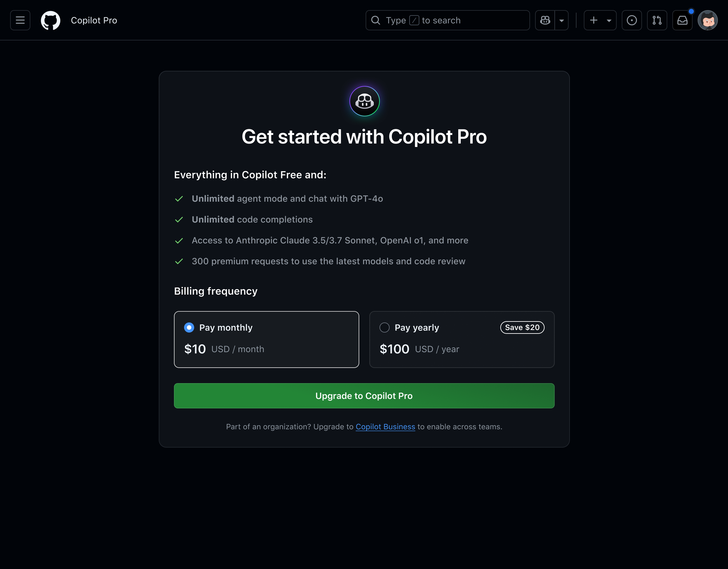The height and width of the screenshot is (569, 728).
Task: Open the hamburger navigation menu
Action: point(20,20)
